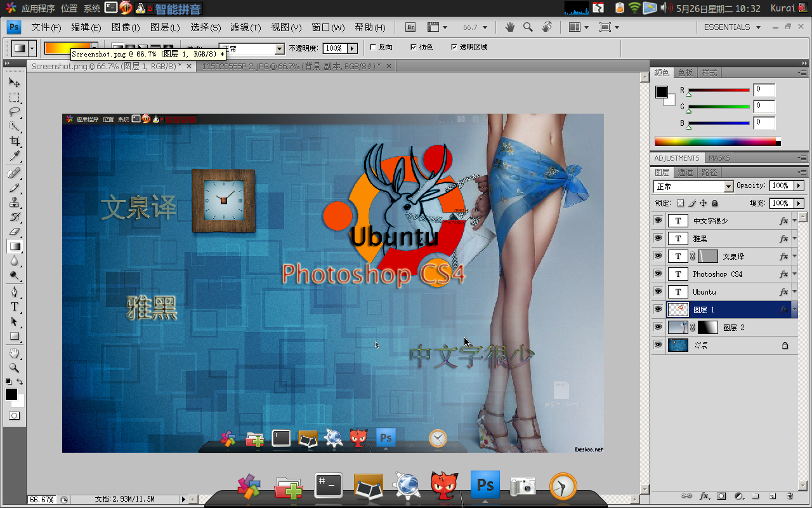Viewport: 812px width, 508px height.
Task: Delete layer trash icon
Action: pyautogui.click(x=790, y=496)
